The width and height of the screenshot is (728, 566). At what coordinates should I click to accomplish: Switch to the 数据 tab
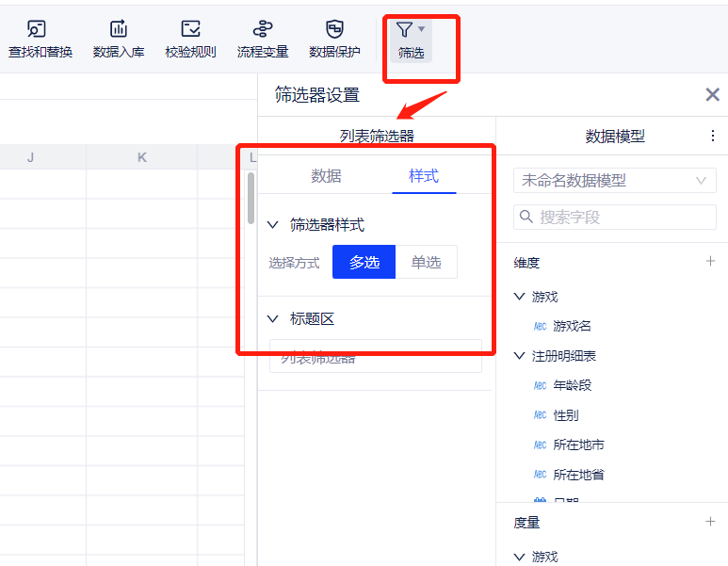click(326, 176)
